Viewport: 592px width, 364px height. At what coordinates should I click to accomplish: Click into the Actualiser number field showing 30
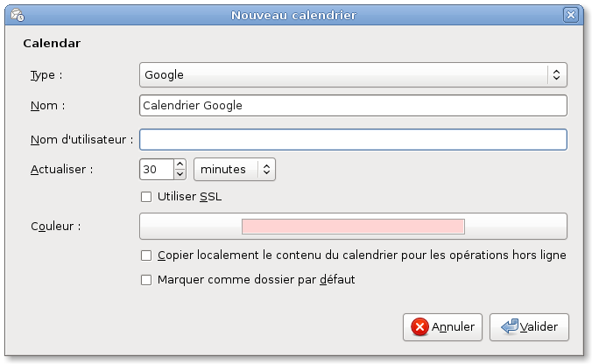(x=157, y=169)
